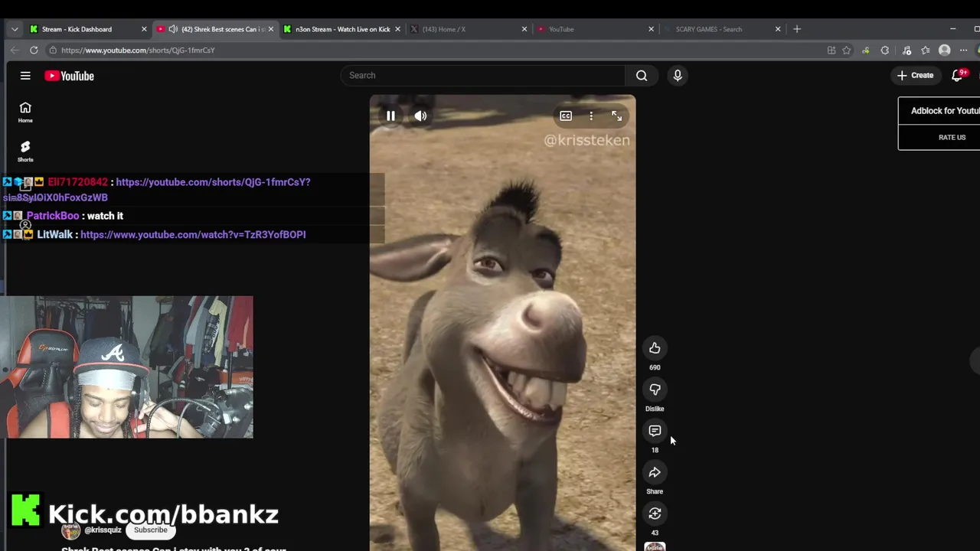Open the Short's three-dot options menu
This screenshot has width=980, height=551.
click(x=591, y=116)
